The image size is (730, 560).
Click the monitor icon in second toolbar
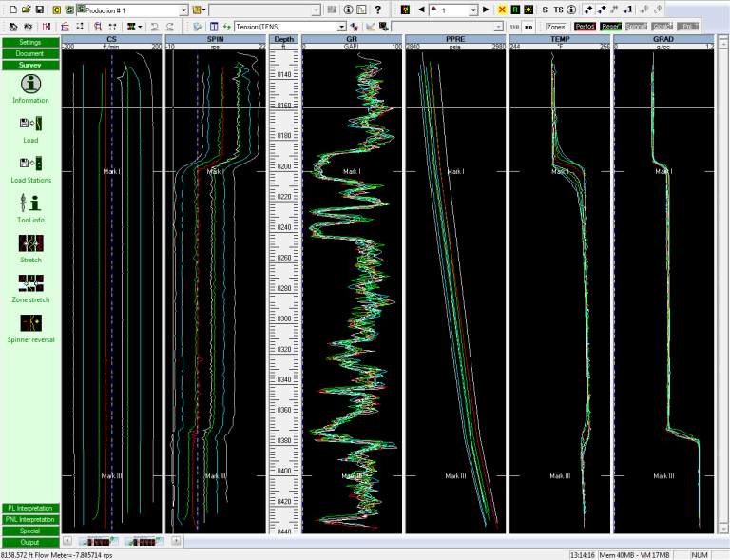point(384,27)
